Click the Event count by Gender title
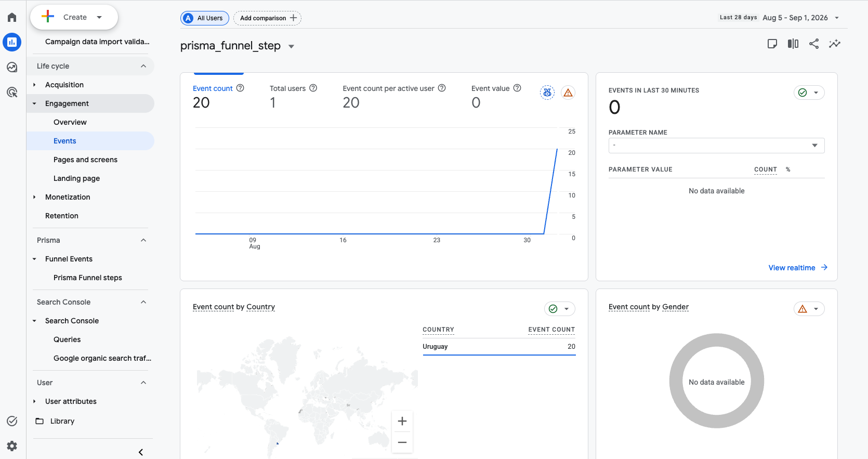The image size is (868, 459). pyautogui.click(x=649, y=307)
